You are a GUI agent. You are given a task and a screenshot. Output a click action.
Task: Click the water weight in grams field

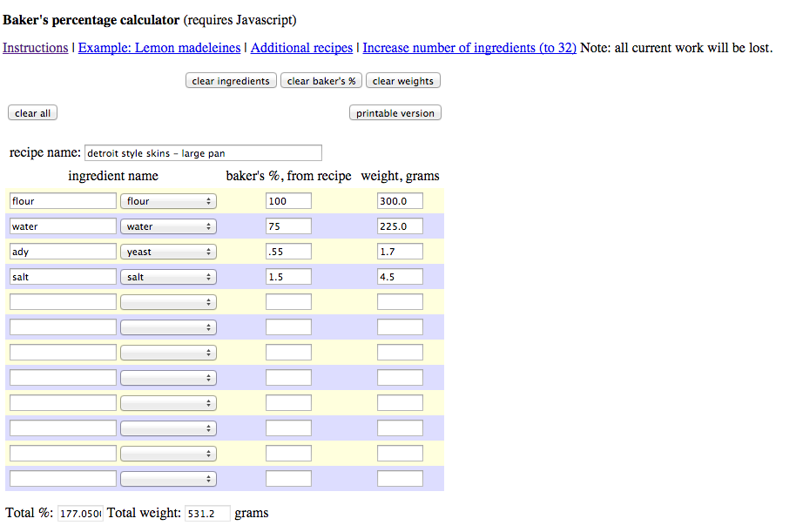pos(400,226)
